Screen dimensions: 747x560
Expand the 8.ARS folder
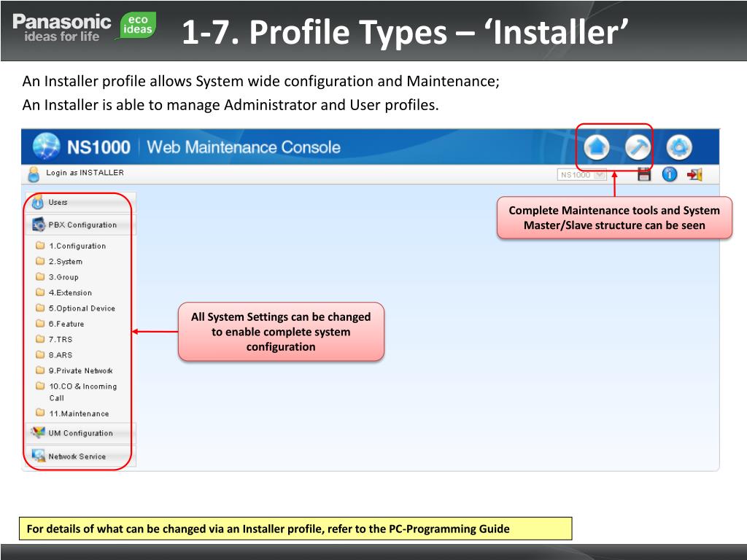(x=55, y=355)
